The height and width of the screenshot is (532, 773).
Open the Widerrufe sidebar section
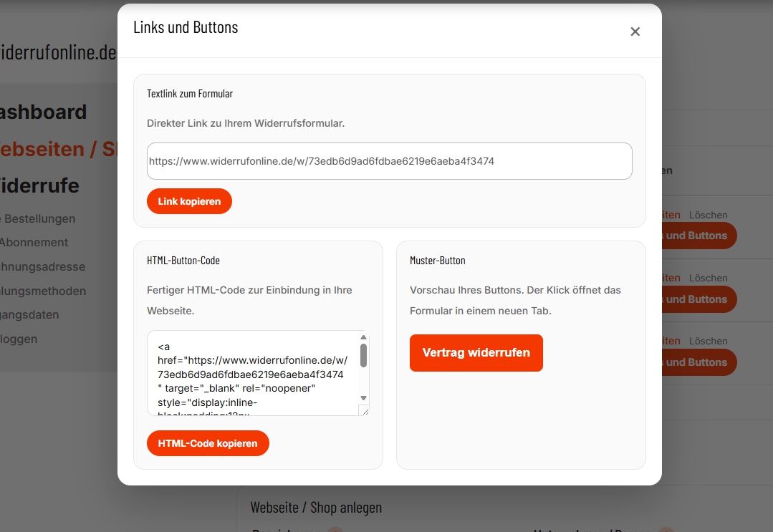tap(39, 185)
